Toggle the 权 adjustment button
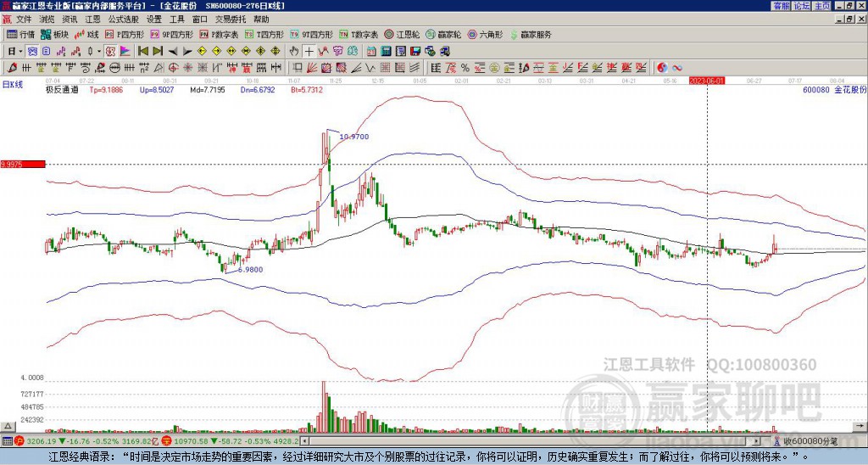Image resolution: width=868 pixels, height=465 pixels. 111,52
